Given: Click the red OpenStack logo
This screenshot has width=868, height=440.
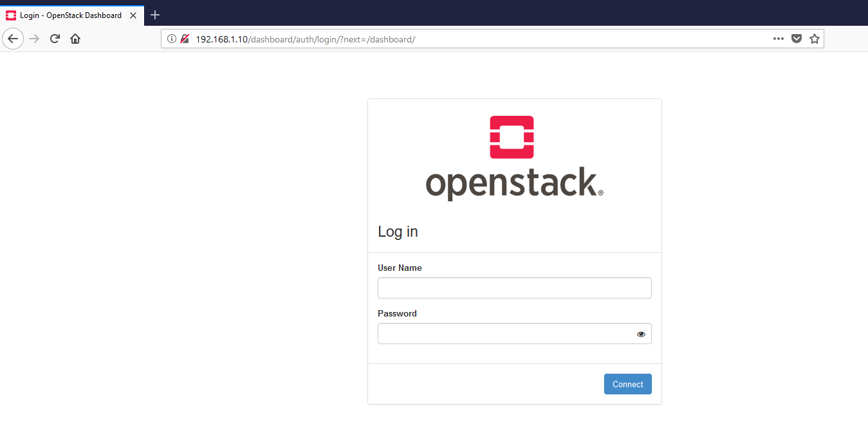Looking at the screenshot, I should point(512,137).
